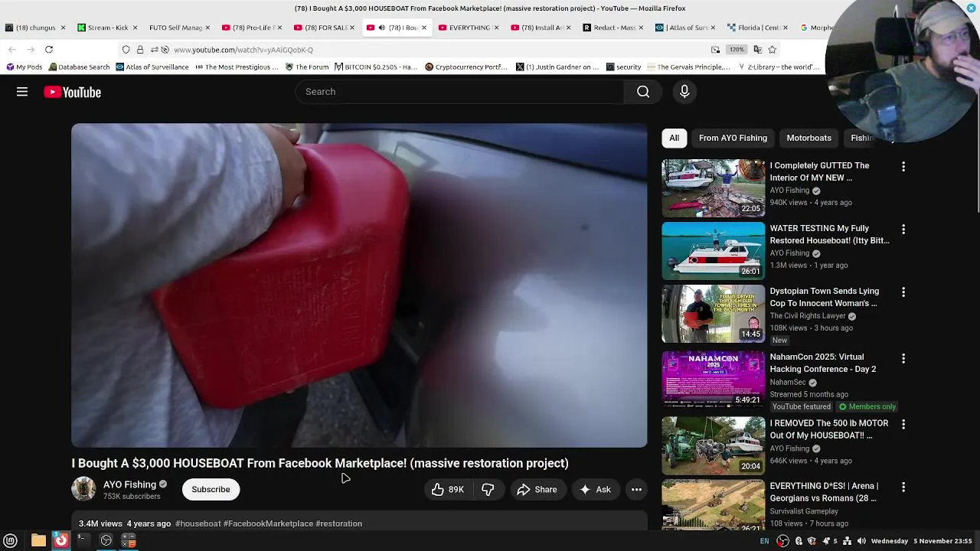Open the Files folder icon in taskbar

click(x=38, y=541)
